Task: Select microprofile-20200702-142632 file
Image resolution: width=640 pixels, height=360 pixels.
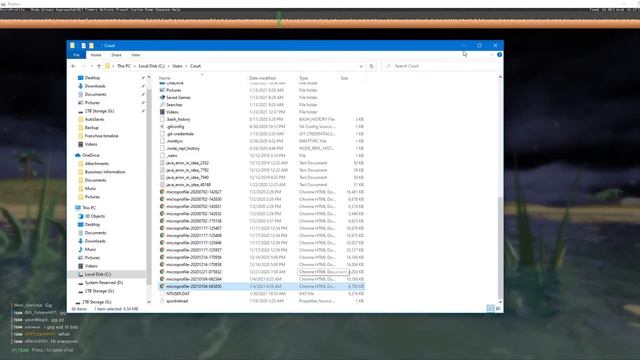Action: pos(194,214)
